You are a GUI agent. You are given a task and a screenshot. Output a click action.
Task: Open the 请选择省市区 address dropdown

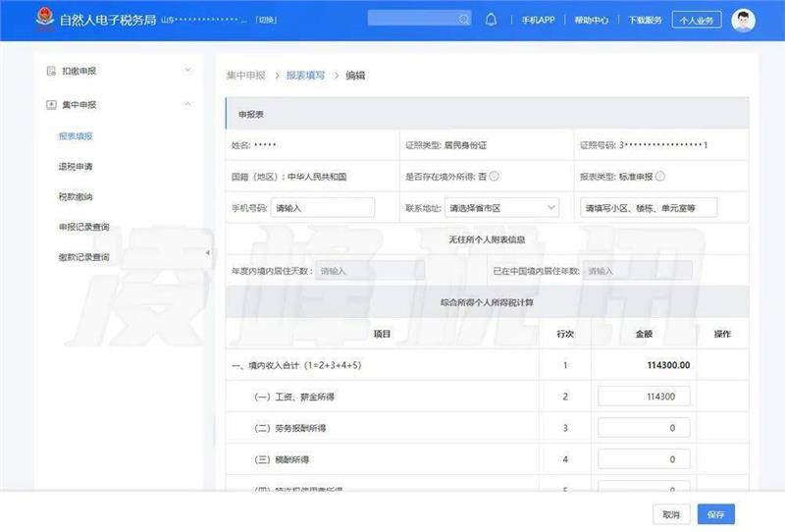(501, 207)
